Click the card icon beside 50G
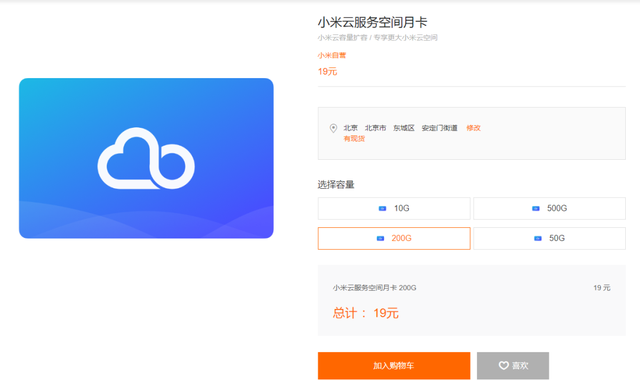The width and height of the screenshot is (640, 380). (x=538, y=238)
